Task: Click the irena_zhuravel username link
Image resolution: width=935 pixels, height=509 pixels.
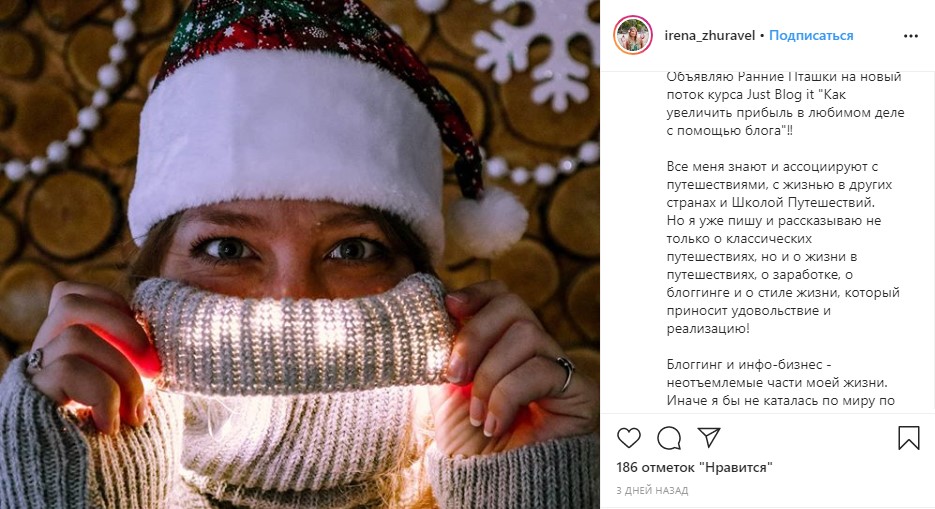Action: click(x=710, y=36)
